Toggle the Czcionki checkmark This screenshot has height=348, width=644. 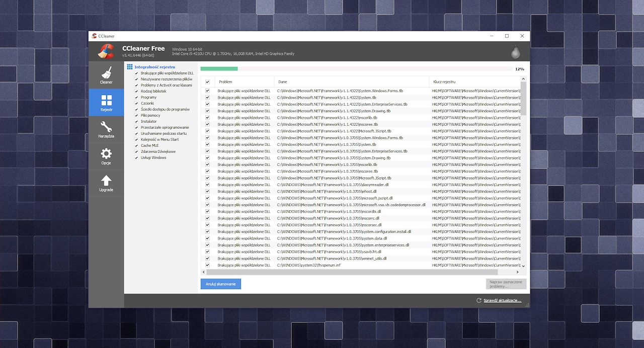click(136, 103)
